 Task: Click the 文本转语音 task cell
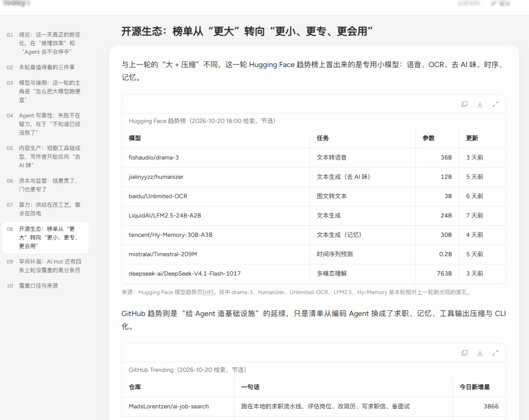362,158
